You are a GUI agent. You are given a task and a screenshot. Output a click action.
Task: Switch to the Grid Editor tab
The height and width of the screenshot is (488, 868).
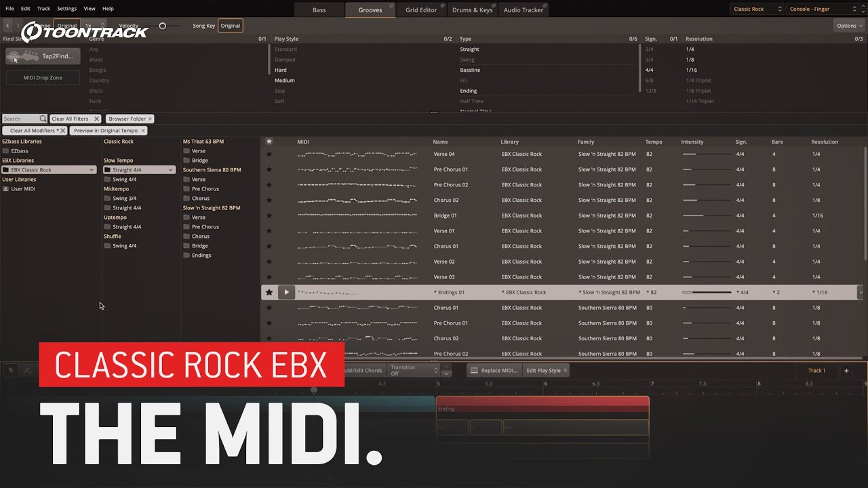421,9
